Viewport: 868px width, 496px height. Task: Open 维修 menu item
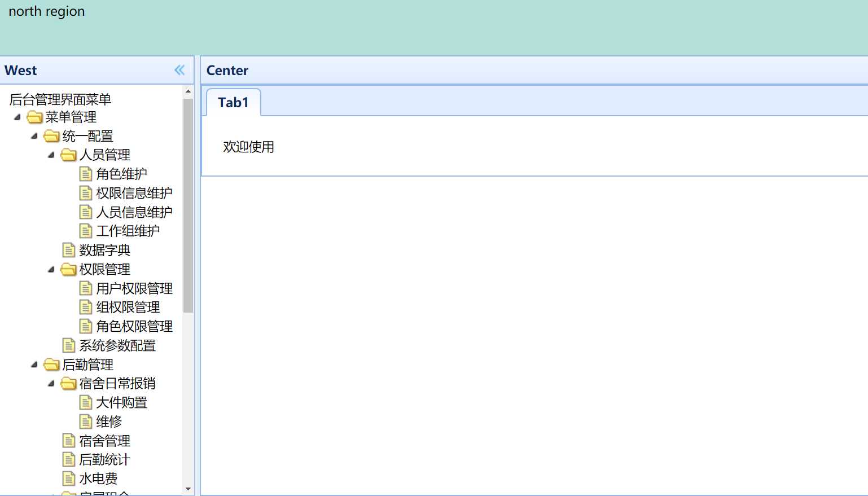click(x=109, y=422)
